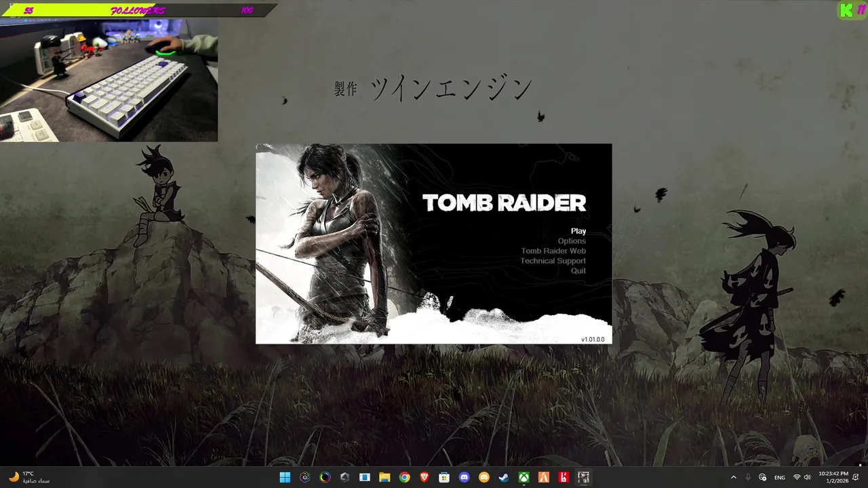Click the webcam keyboard overlay
Image resolution: width=868 pixels, height=488 pixels.
click(x=108, y=80)
